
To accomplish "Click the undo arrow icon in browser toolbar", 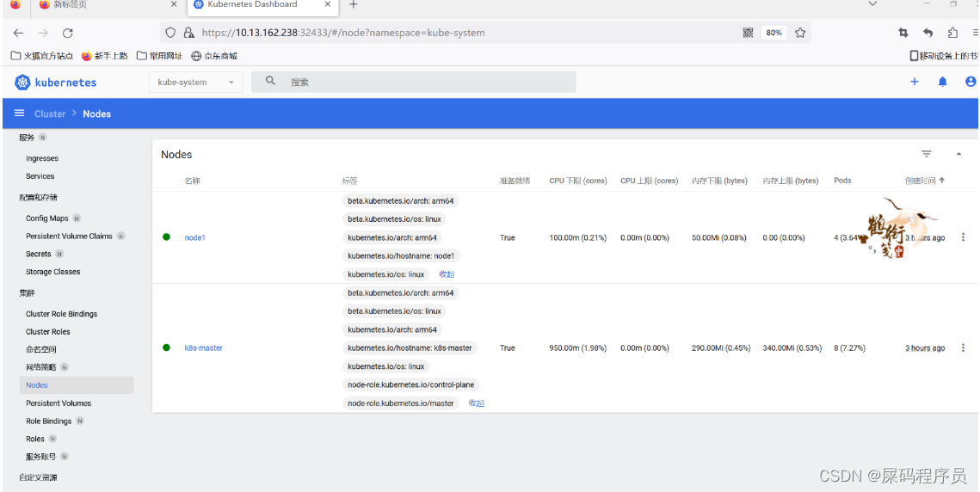I will [x=928, y=33].
